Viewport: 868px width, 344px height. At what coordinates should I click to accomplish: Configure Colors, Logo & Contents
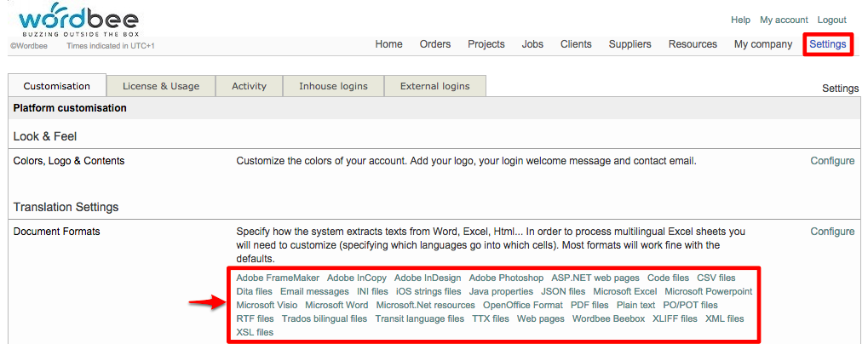[x=831, y=161]
